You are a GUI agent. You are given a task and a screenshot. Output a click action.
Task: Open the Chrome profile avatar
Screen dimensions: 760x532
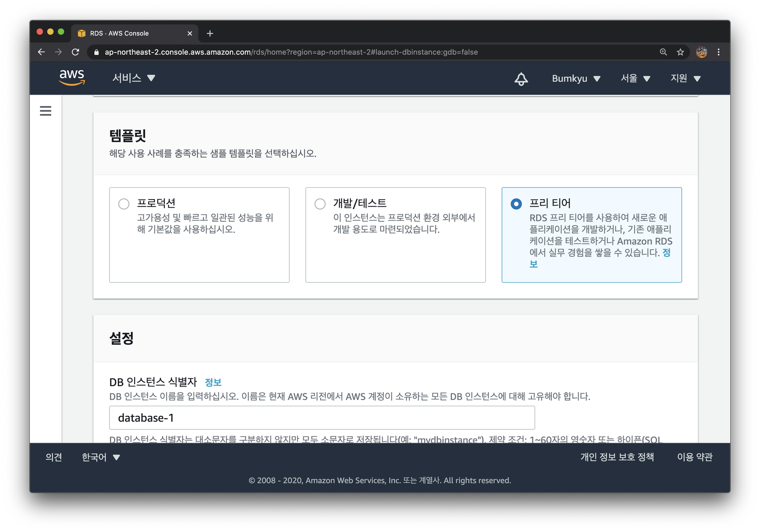pyautogui.click(x=701, y=52)
